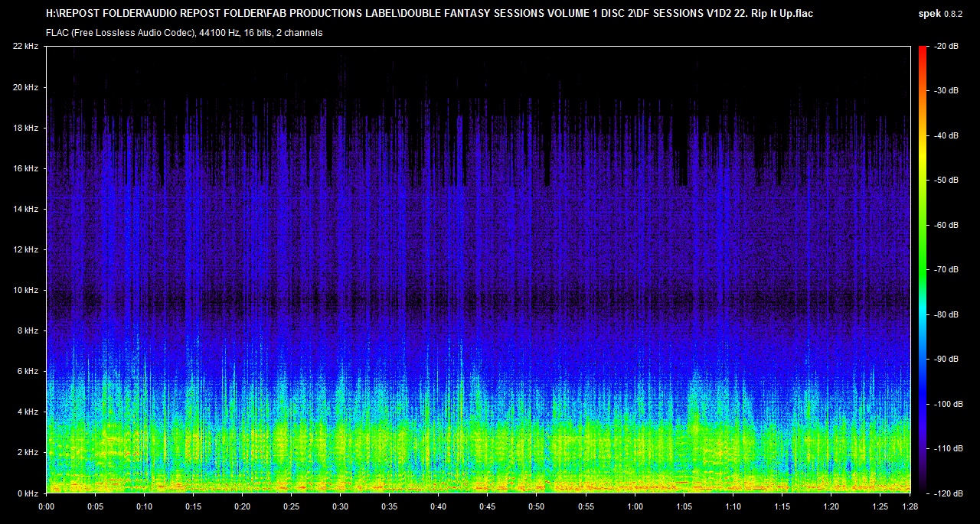The width and height of the screenshot is (980, 524).
Task: Click the blue section of dB scale
Action: click(923, 382)
